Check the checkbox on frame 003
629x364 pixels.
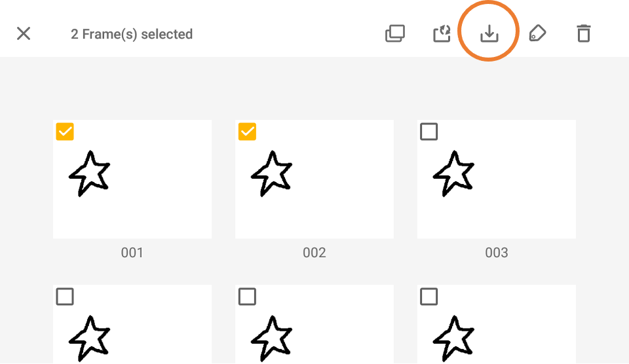tap(429, 132)
